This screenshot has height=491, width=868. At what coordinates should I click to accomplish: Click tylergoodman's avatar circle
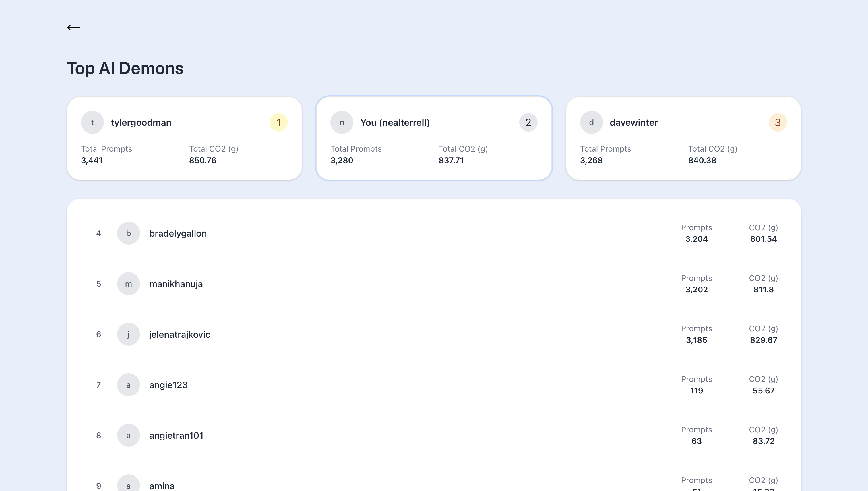(92, 122)
